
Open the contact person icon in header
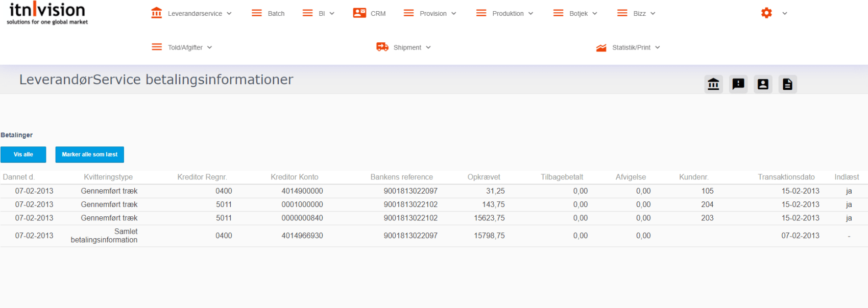tap(763, 84)
